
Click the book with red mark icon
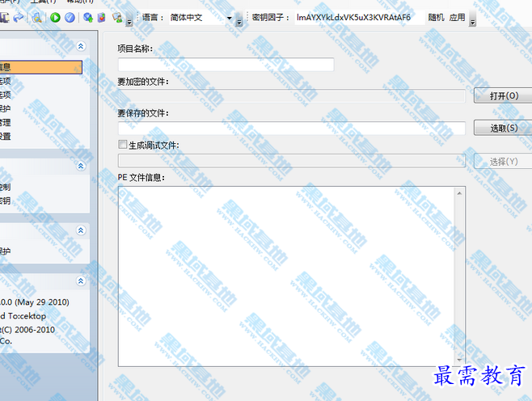coord(101,17)
